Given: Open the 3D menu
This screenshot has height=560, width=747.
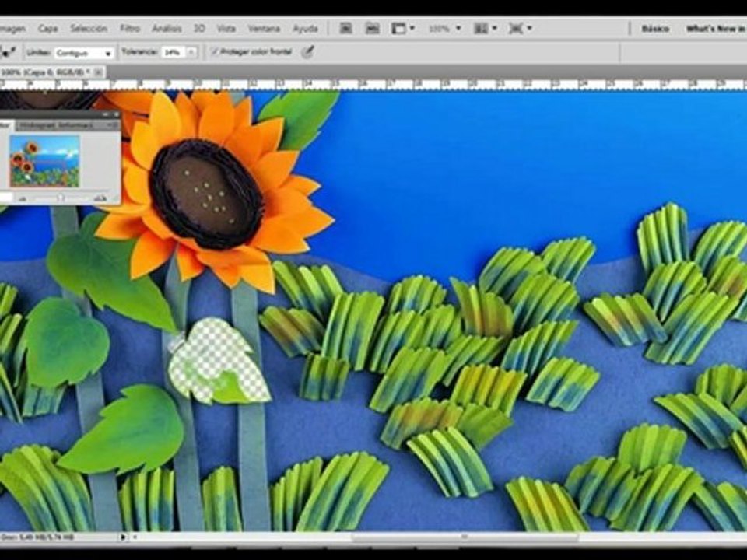Looking at the screenshot, I should click(x=199, y=29).
